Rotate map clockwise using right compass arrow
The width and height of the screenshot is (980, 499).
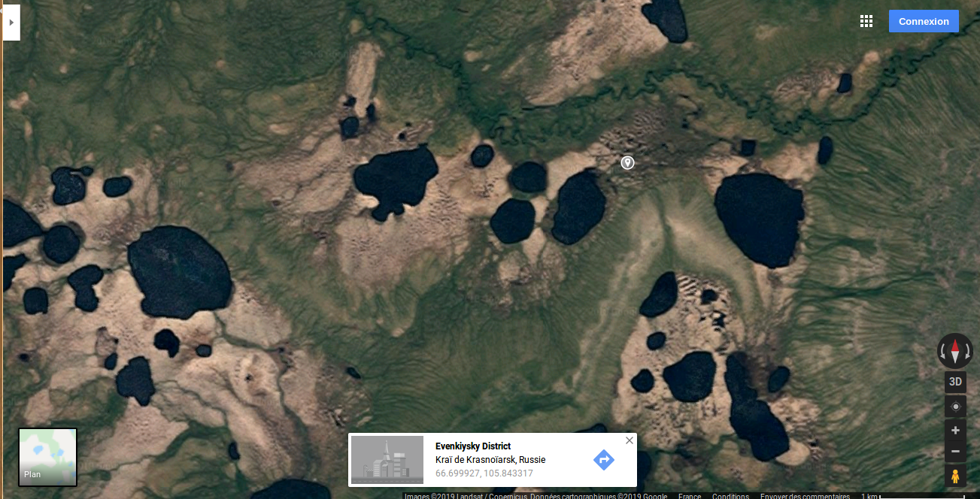point(968,351)
